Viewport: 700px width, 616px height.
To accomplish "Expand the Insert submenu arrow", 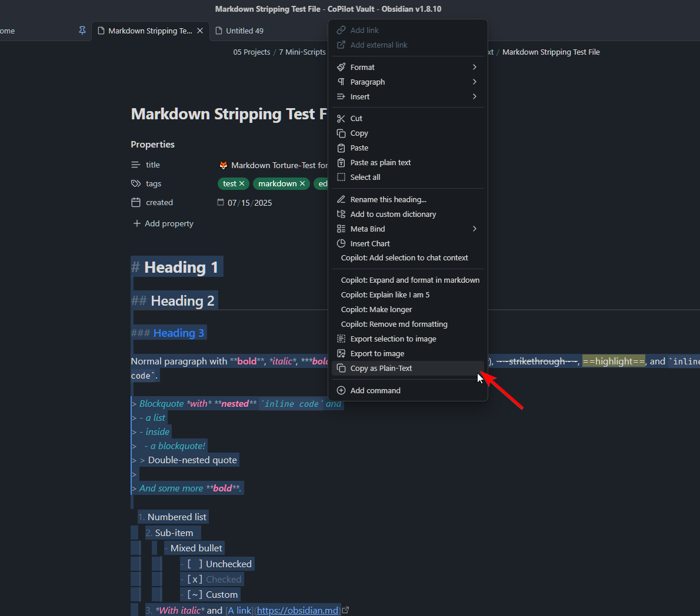I will pyautogui.click(x=475, y=97).
